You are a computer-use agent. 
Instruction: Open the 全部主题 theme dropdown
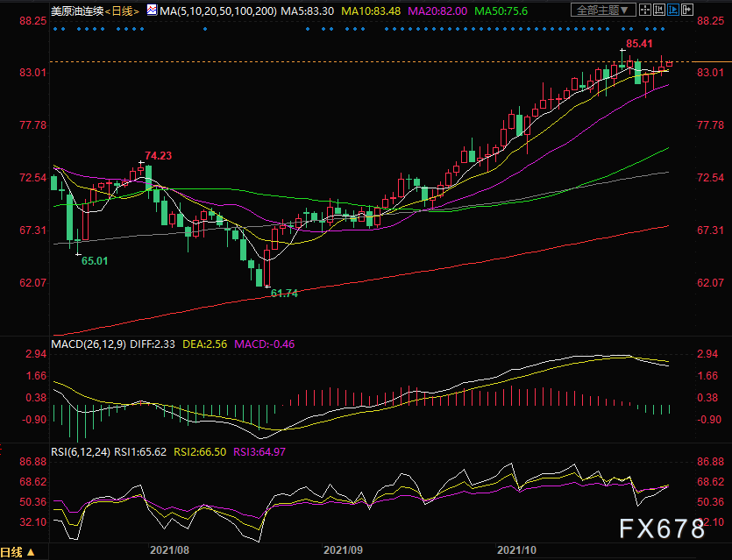click(603, 10)
